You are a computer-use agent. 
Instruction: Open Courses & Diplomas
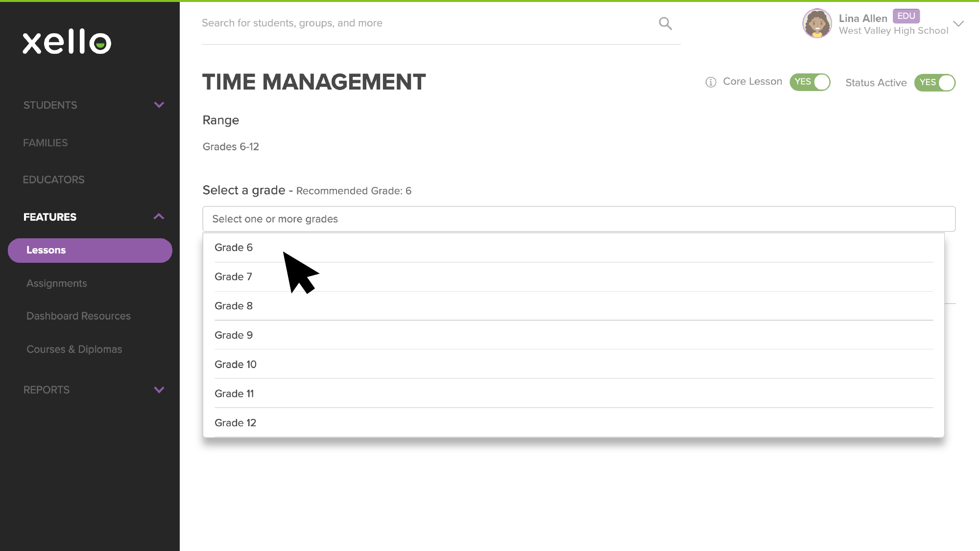[74, 349]
